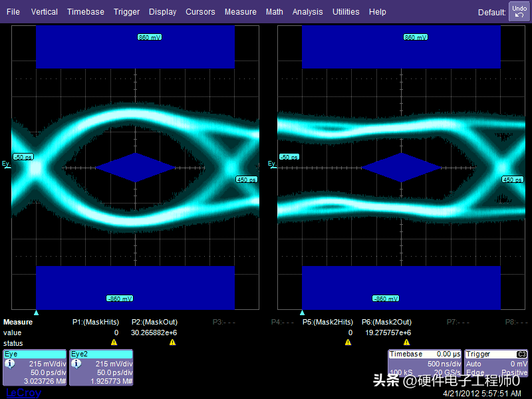This screenshot has height=399, width=532.
Task: Open the Measure menu
Action: [240, 12]
